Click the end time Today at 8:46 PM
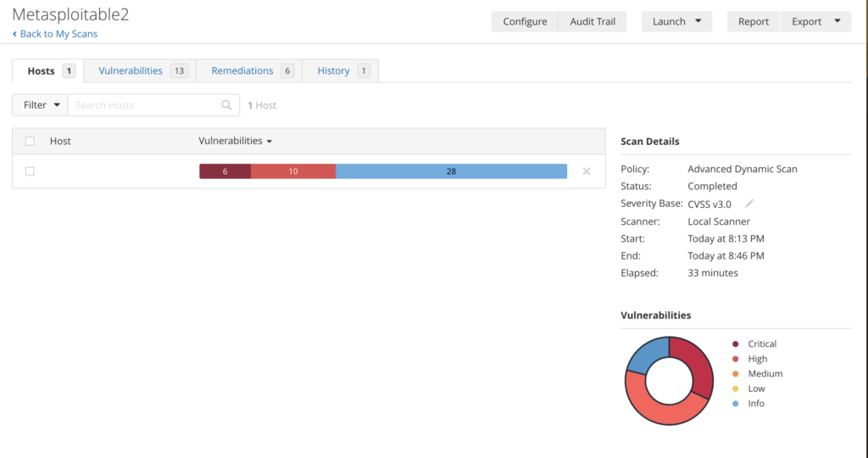 coord(726,256)
